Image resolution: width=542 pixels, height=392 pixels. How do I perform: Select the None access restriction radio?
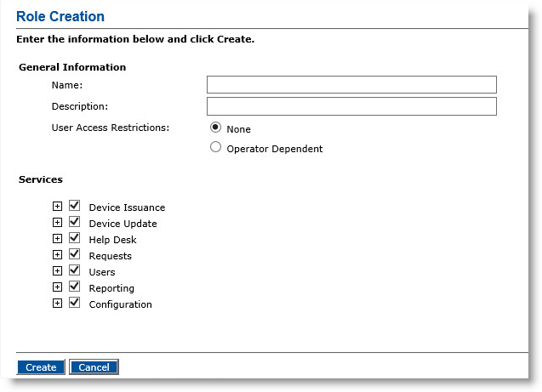coord(216,128)
